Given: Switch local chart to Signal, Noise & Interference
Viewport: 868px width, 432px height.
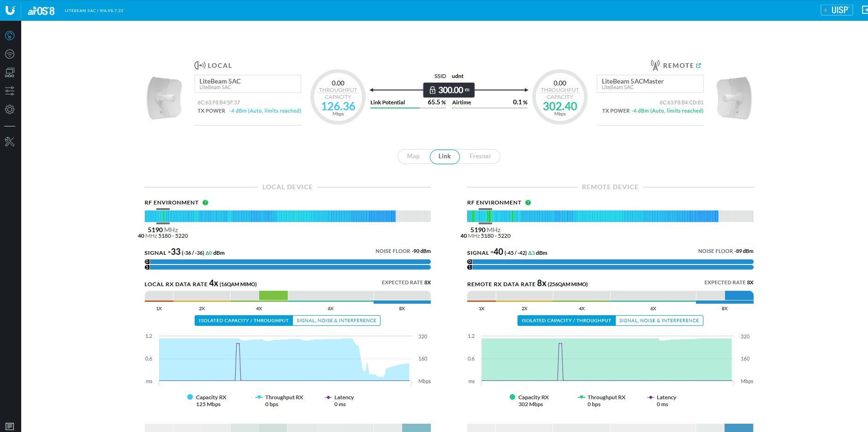Looking at the screenshot, I should click(336, 320).
